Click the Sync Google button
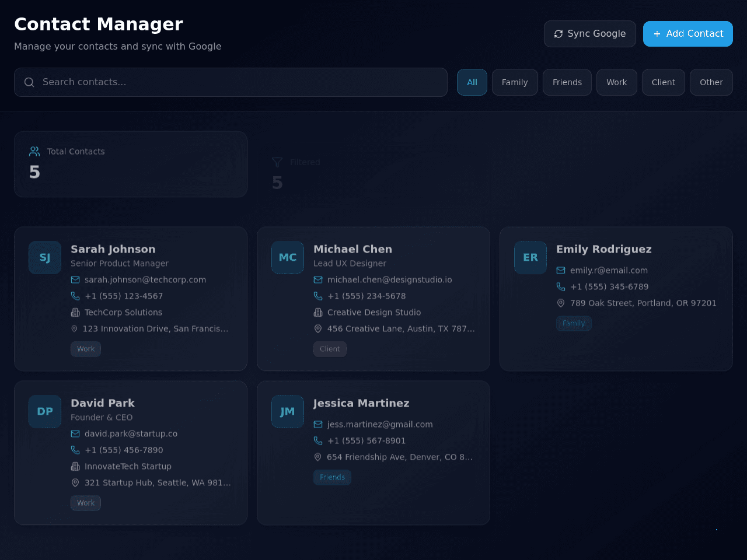This screenshot has width=747, height=560. pos(590,34)
